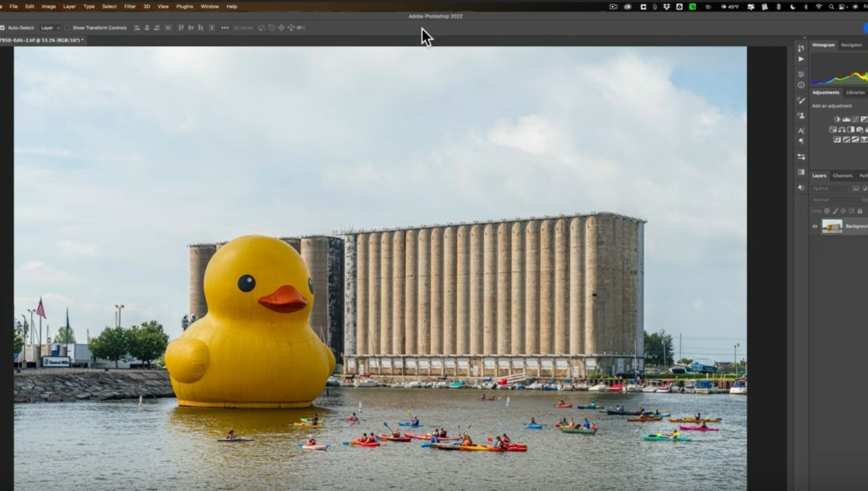The image size is (868, 491).
Task: Switch to the Channels tab
Action: pyautogui.click(x=842, y=176)
